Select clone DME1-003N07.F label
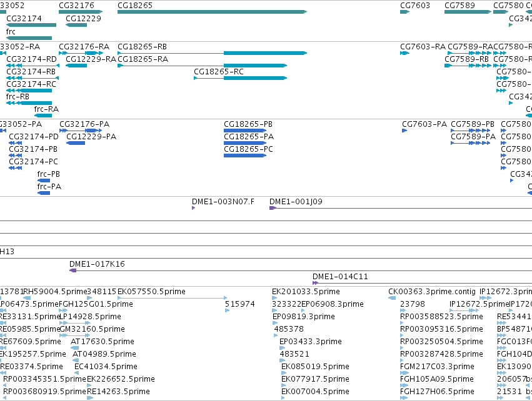The width and height of the screenshot is (532, 401). coord(223,201)
